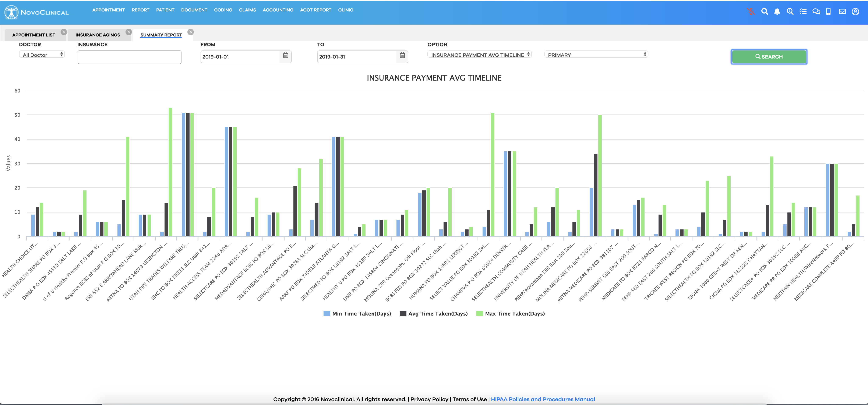Switch to the Insurance Agings tab
This screenshot has width=868, height=405.
pos(97,35)
